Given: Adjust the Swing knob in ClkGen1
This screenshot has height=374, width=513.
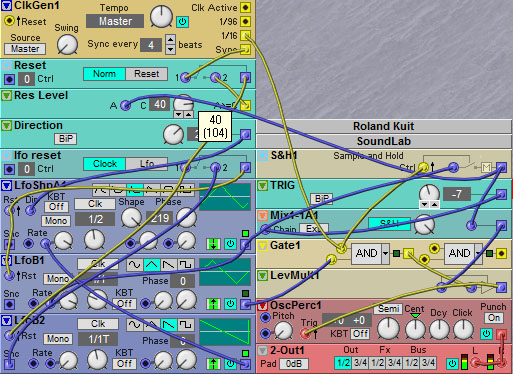Looking at the screenshot, I should (x=67, y=45).
